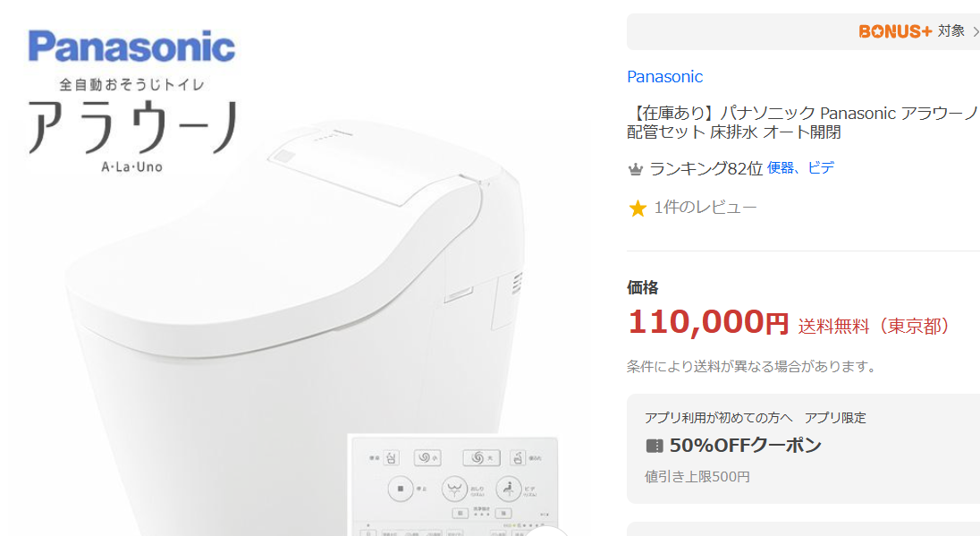Image resolution: width=980 pixels, height=536 pixels.
Task: Click the おしり wash round remote button
Action: pyautogui.click(x=454, y=489)
